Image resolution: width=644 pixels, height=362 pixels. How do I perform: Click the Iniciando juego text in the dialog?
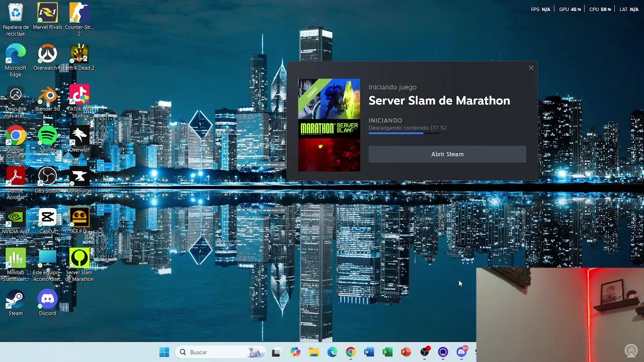(x=392, y=87)
